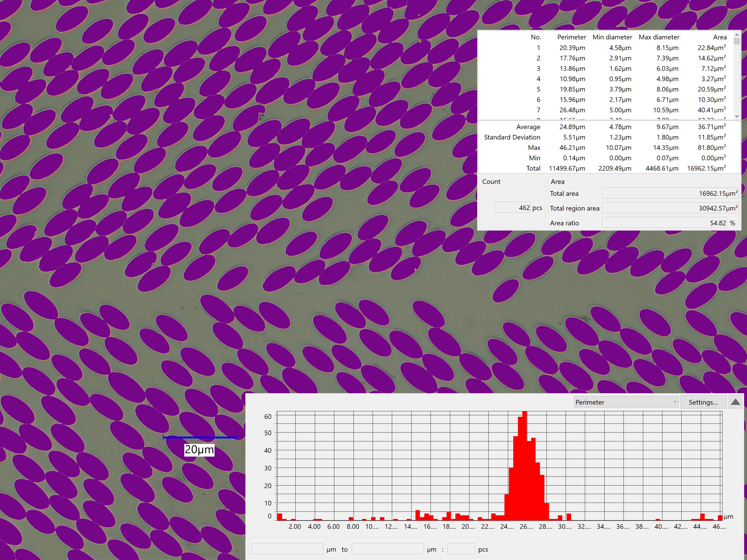747x560 pixels.
Task: Open histogram Settings dialog
Action: [703, 402]
